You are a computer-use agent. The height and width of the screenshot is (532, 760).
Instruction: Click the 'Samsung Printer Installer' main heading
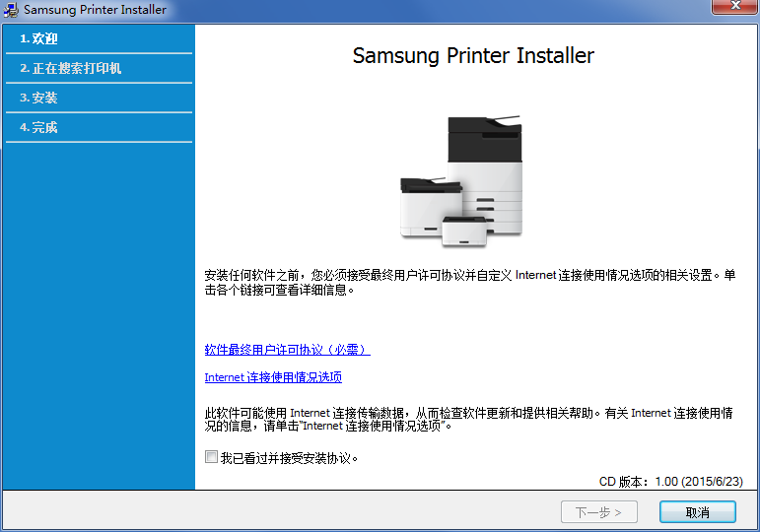pyautogui.click(x=473, y=55)
